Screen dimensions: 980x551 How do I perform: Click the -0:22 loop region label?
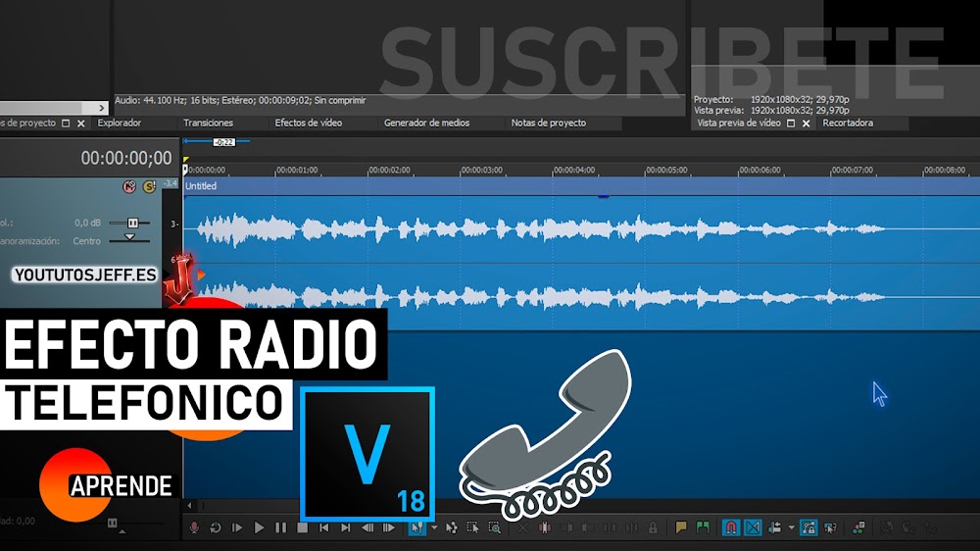(223, 142)
